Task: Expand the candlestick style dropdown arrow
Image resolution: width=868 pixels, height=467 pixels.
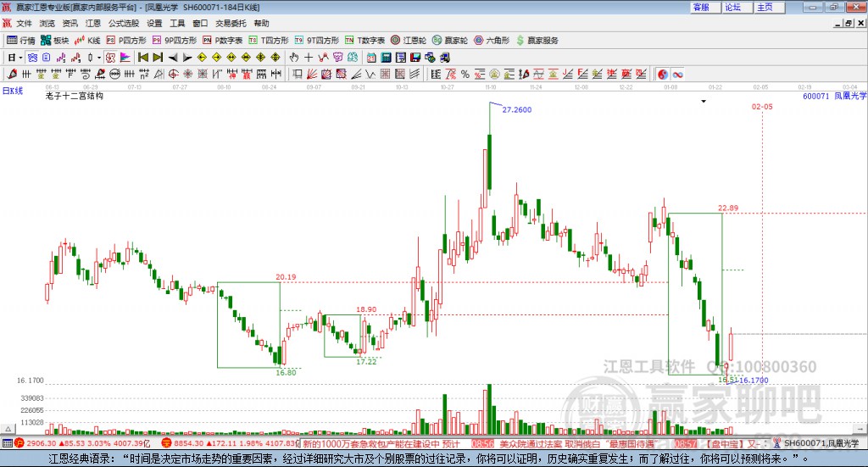Action: coord(99,58)
